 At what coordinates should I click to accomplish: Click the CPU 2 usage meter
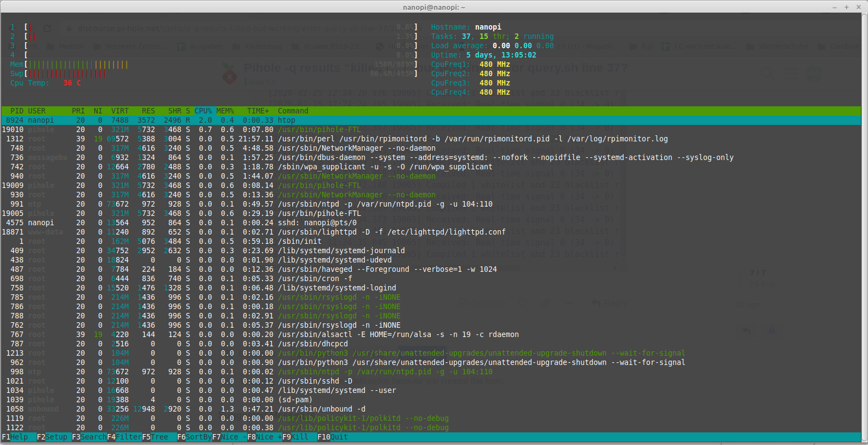[x=214, y=36]
